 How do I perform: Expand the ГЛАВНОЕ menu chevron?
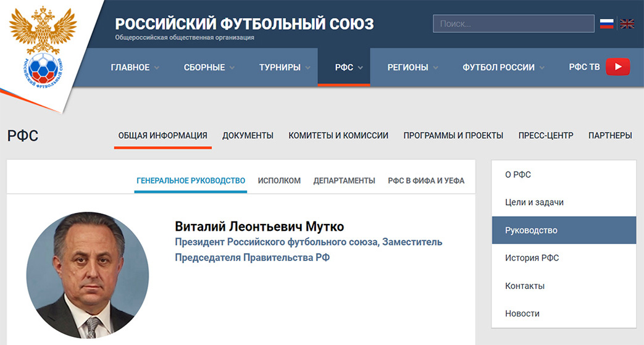click(156, 68)
